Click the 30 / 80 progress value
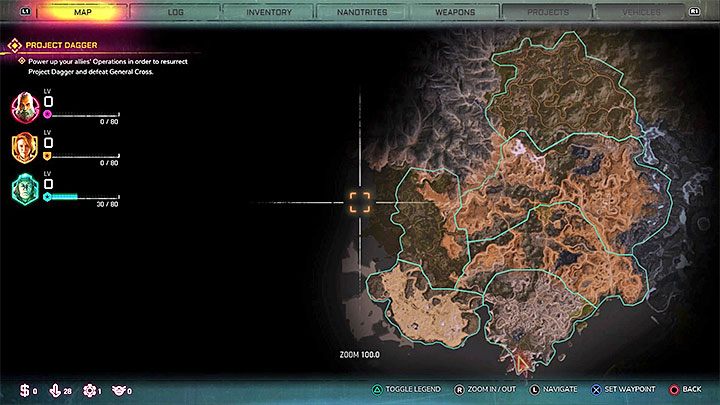Viewport: 720px width, 405px height. [x=107, y=204]
